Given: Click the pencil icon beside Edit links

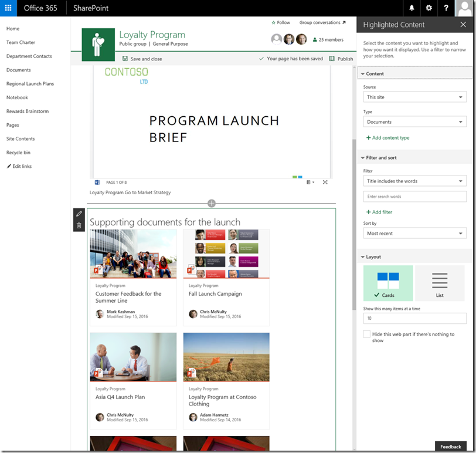Looking at the screenshot, I should tap(9, 166).
